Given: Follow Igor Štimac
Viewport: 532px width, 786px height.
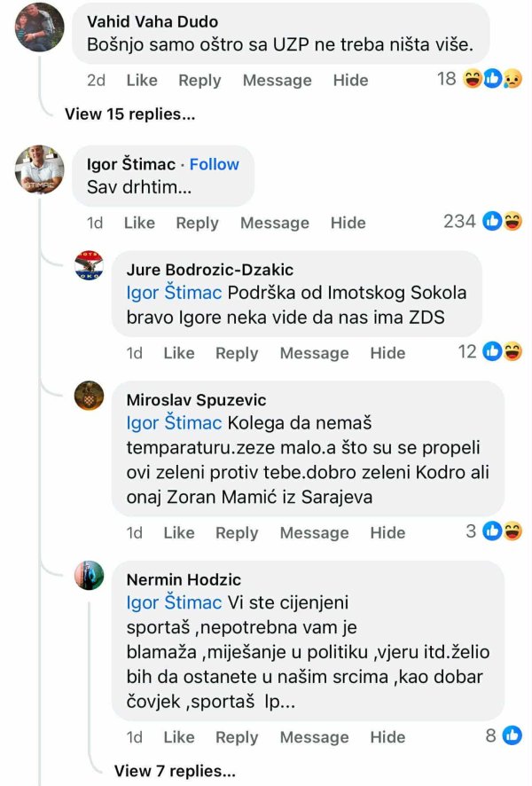Looking at the screenshot, I should coord(214,164).
